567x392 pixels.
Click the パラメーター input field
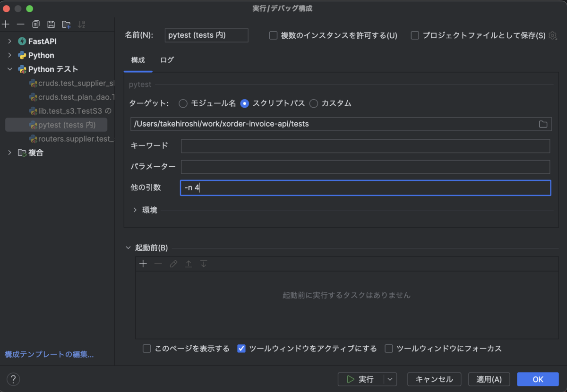point(366,167)
